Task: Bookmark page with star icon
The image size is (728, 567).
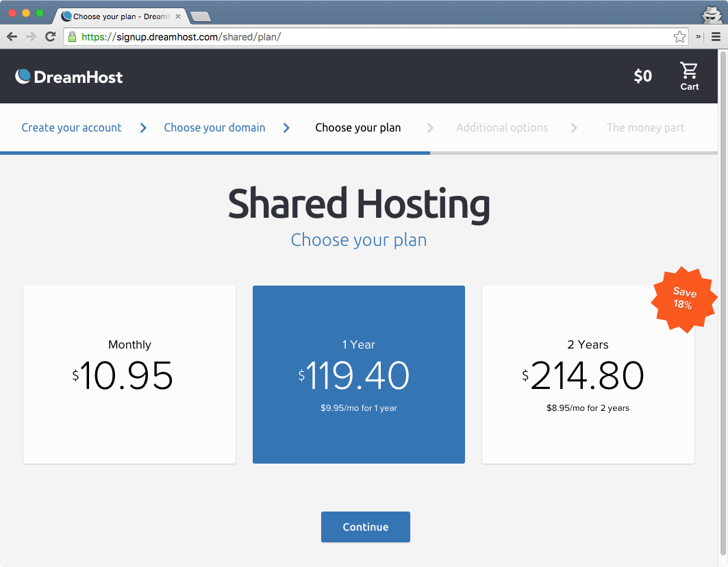Action: coord(679,37)
